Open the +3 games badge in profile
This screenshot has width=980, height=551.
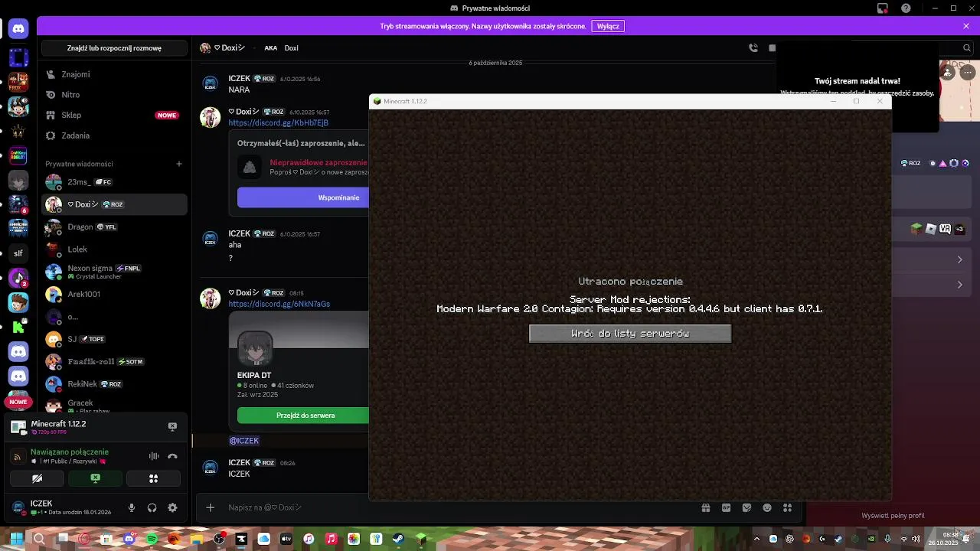[959, 229]
